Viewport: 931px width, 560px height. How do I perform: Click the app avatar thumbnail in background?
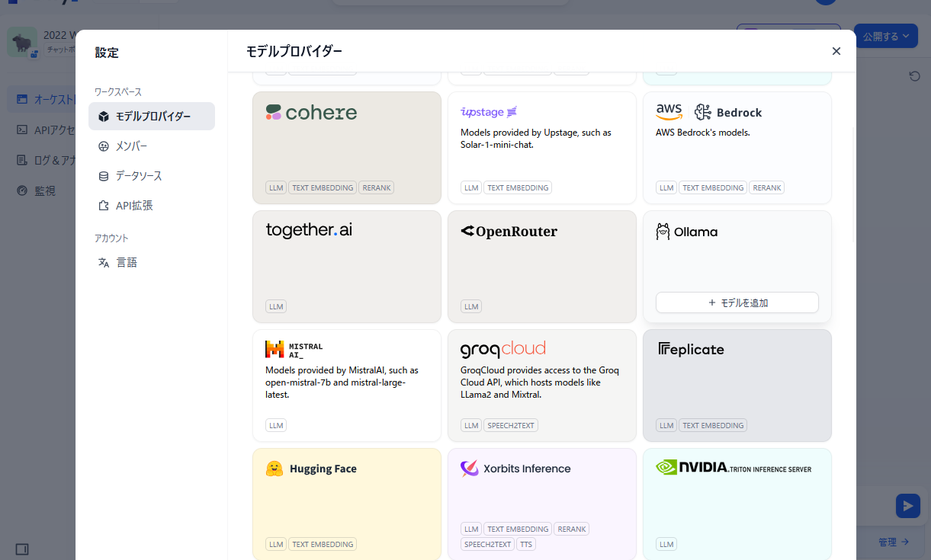click(x=22, y=43)
